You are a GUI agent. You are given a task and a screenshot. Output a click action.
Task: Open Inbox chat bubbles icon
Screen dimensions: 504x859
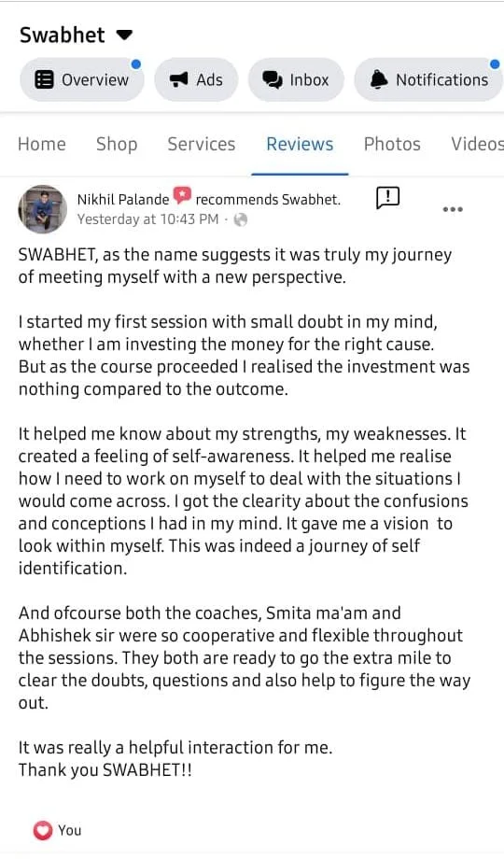[x=273, y=80]
